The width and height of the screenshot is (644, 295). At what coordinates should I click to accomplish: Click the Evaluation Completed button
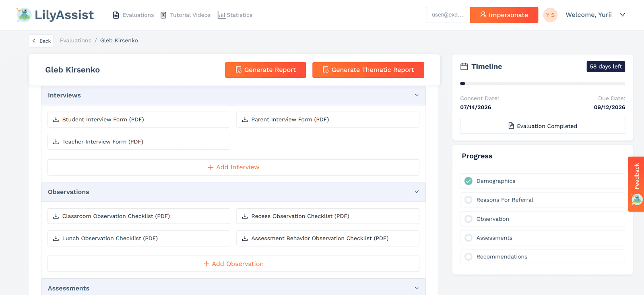[x=543, y=126]
